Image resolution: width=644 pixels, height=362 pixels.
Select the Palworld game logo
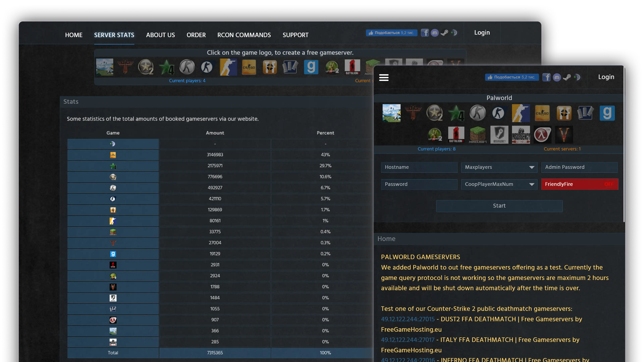[391, 113]
